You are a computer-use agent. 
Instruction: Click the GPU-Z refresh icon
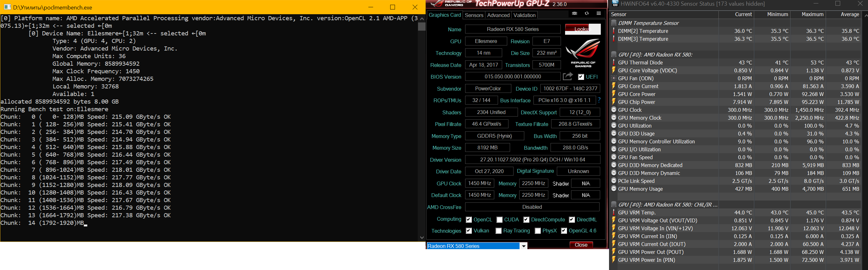[587, 14]
